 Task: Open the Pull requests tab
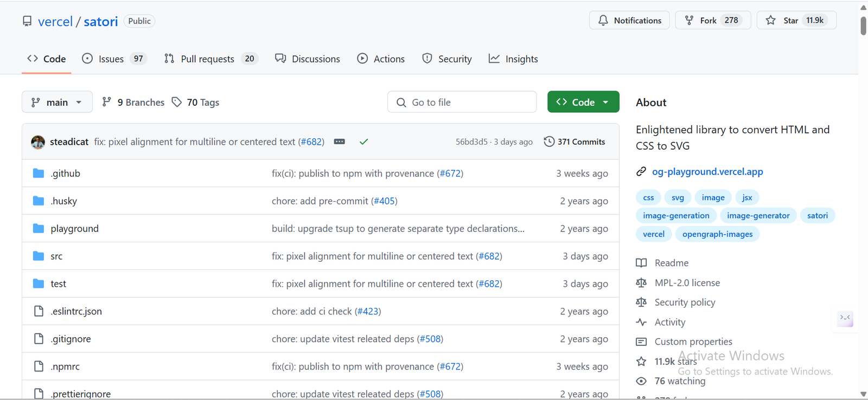[x=211, y=59]
